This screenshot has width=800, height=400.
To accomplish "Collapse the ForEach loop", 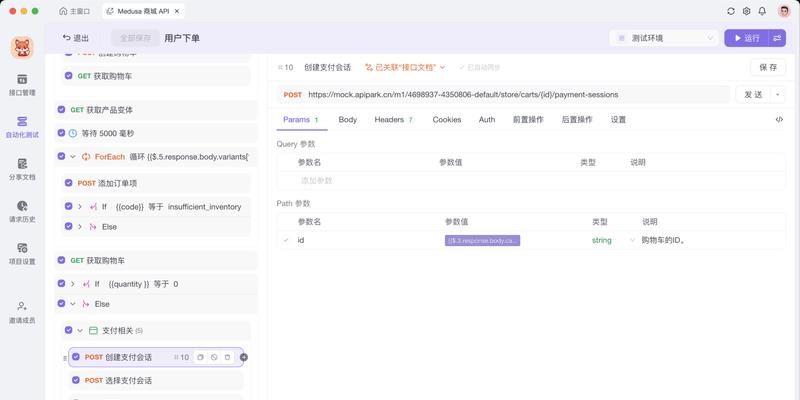I will tap(72, 157).
